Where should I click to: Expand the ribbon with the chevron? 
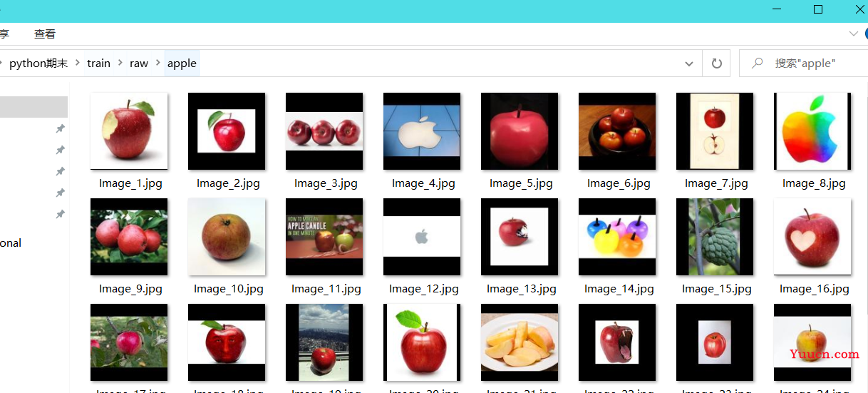853,34
